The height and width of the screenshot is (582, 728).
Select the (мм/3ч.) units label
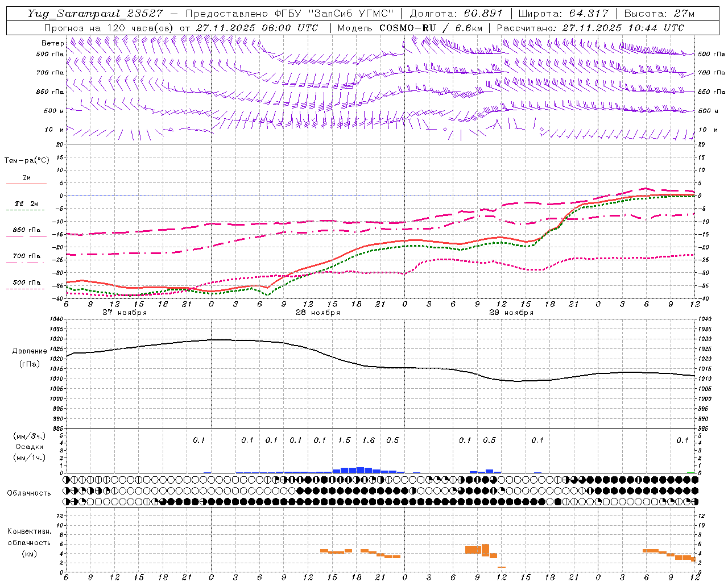point(30,436)
